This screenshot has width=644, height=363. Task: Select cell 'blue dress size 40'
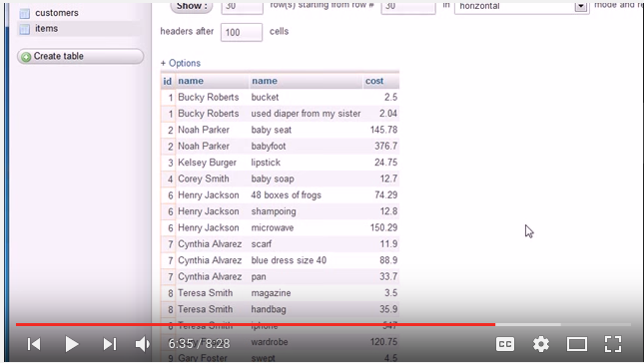[289, 260]
